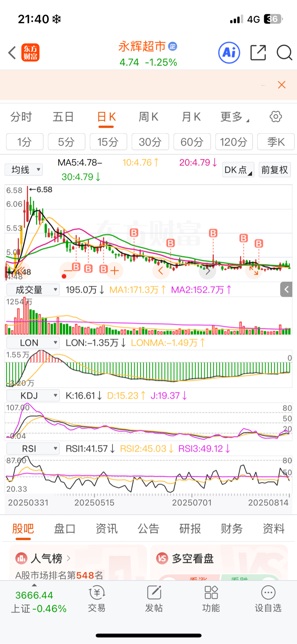This screenshot has height=644, width=297.
Task: Tap the back arrow icon
Action: pos(12,53)
